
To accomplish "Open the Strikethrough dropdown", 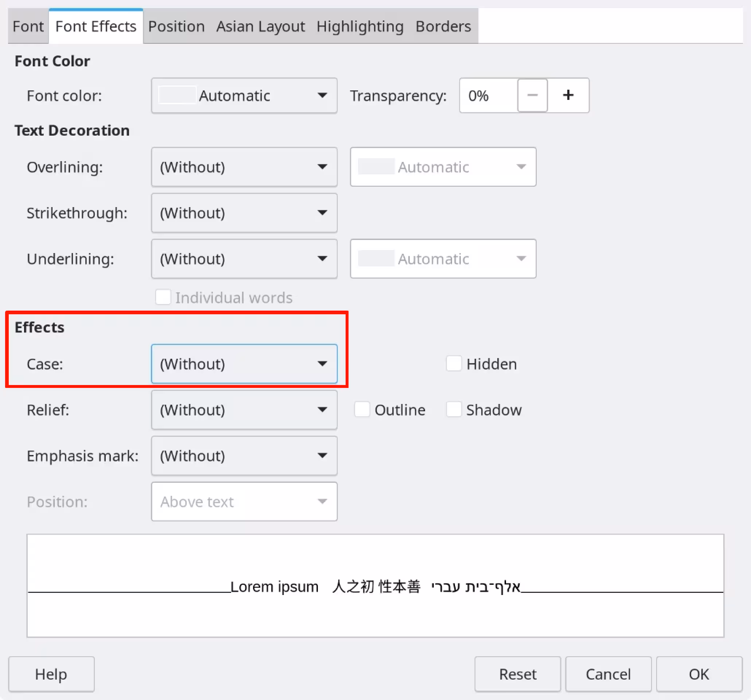I will [x=244, y=213].
